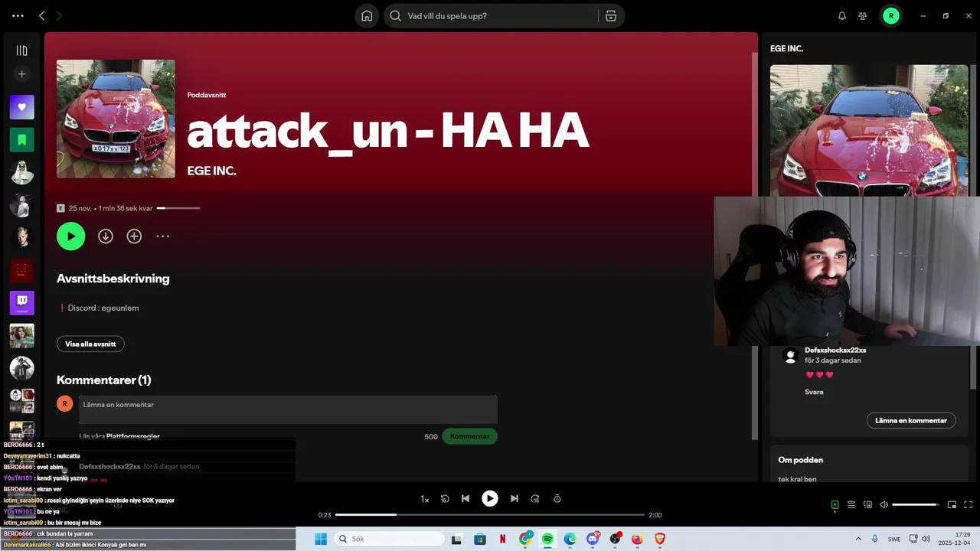This screenshot has width=980, height=551.
Task: Open the dark red sidebar playlist tile
Action: [x=21, y=270]
